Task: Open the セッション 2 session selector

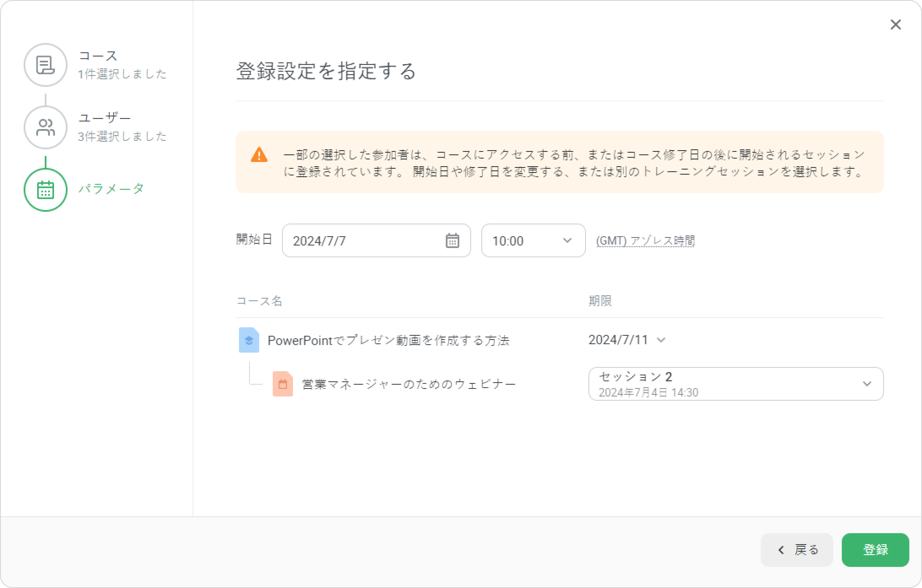Action: click(x=735, y=384)
